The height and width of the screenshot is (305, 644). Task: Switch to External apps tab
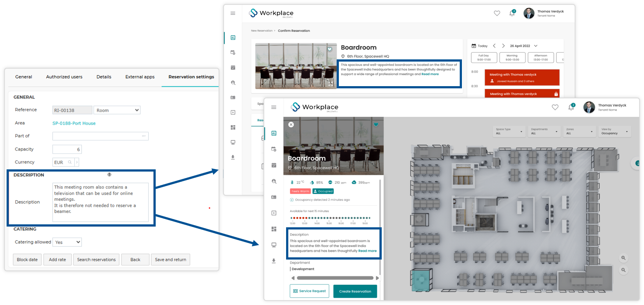click(x=140, y=77)
